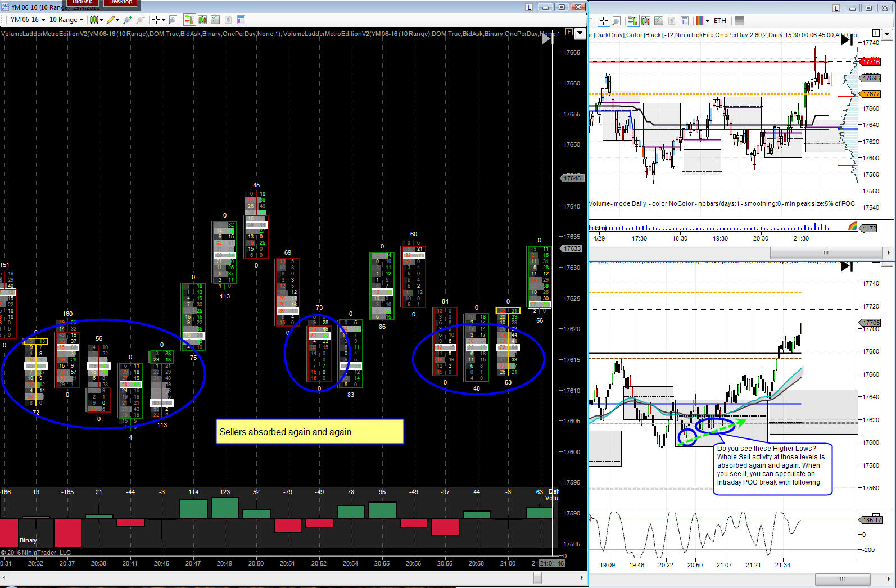The image size is (896, 588).
Task: Click the ETH session button
Action: click(720, 21)
